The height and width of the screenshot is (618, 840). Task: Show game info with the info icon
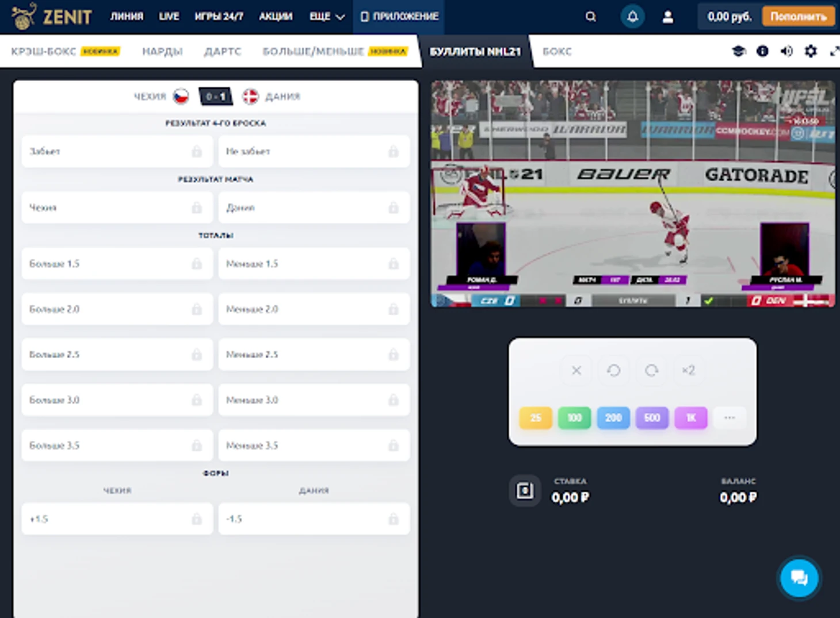pyautogui.click(x=762, y=51)
